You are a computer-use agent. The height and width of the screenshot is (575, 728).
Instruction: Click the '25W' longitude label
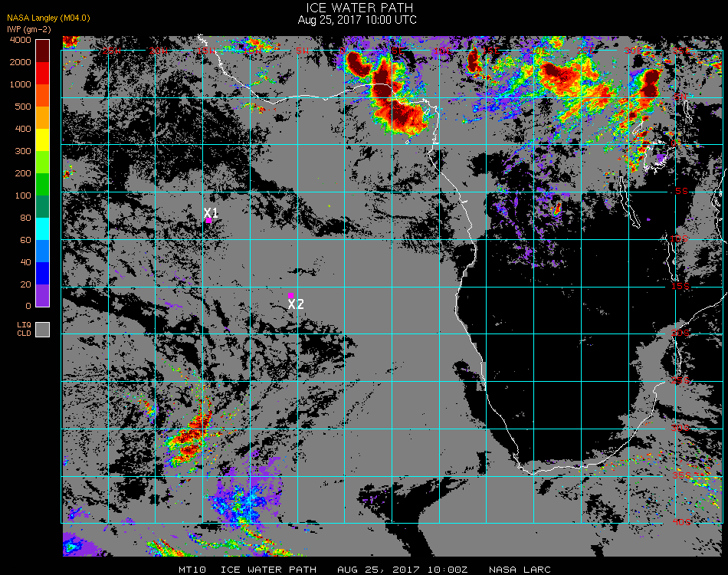(x=112, y=51)
